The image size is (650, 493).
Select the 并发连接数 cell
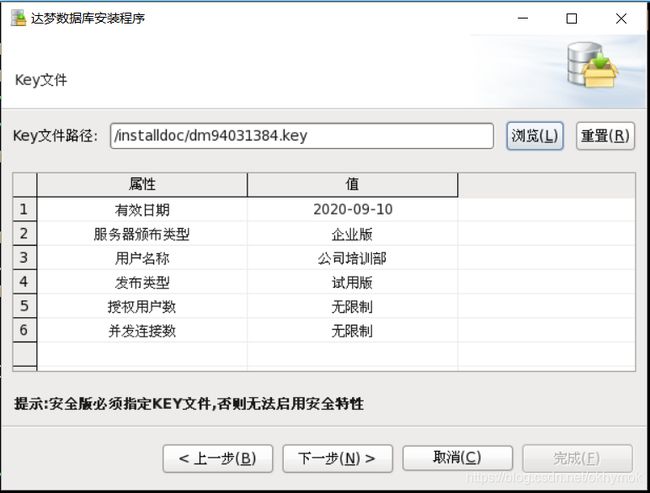click(142, 330)
